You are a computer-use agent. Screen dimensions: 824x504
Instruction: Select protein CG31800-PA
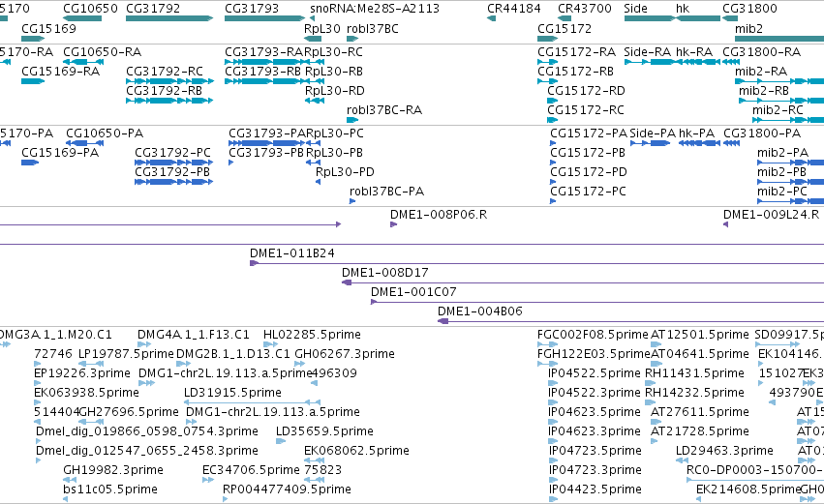[762, 133]
